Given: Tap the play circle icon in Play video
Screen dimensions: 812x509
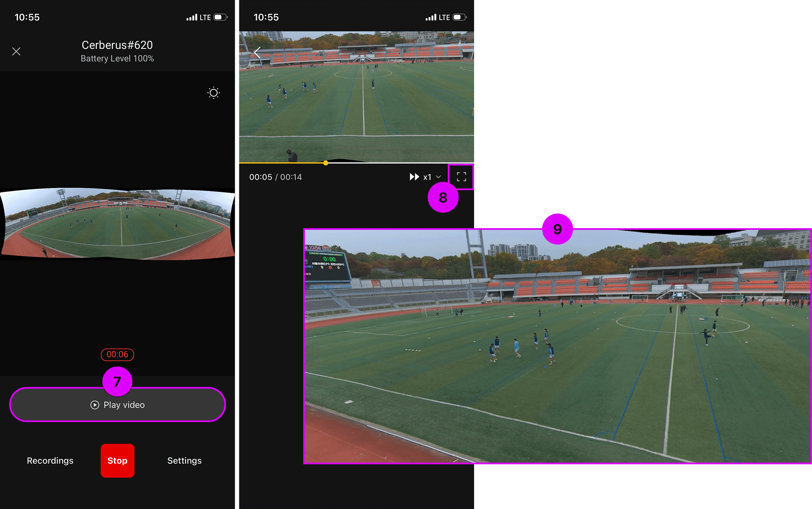Looking at the screenshot, I should (x=95, y=405).
